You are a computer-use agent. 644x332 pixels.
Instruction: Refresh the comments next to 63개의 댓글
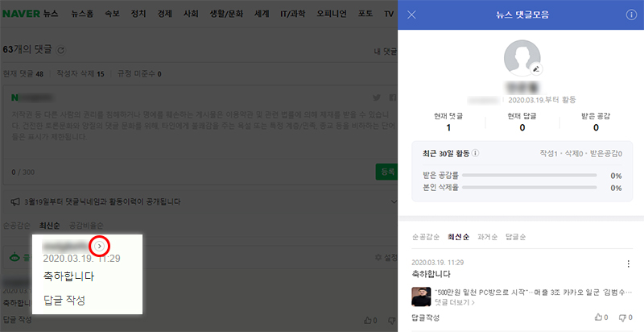tap(62, 50)
